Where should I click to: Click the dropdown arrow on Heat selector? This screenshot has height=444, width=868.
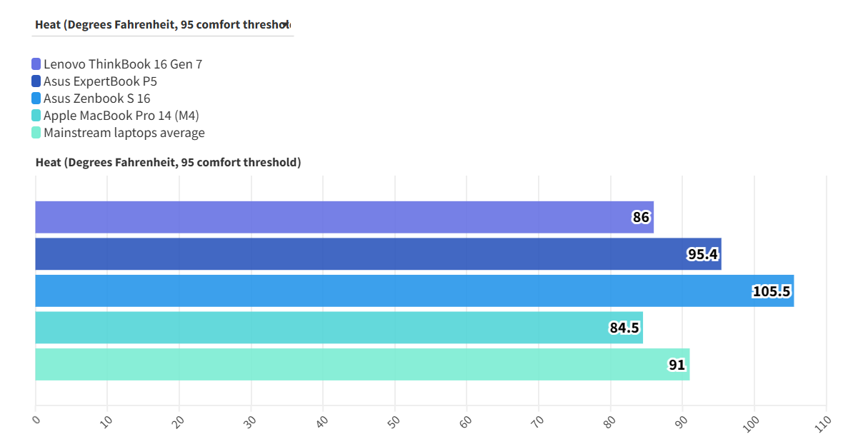pyautogui.click(x=285, y=24)
